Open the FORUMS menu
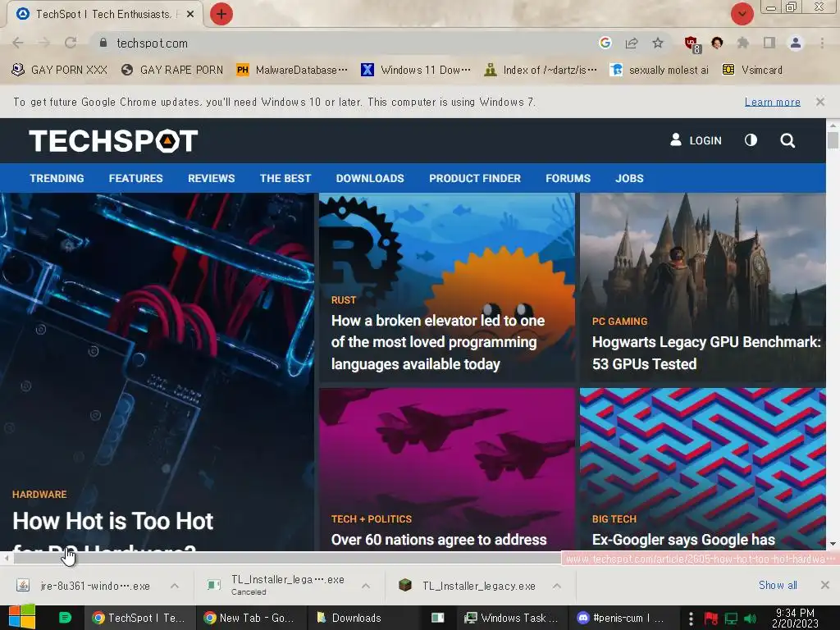Screen dimensions: 840x630 coord(568,178)
